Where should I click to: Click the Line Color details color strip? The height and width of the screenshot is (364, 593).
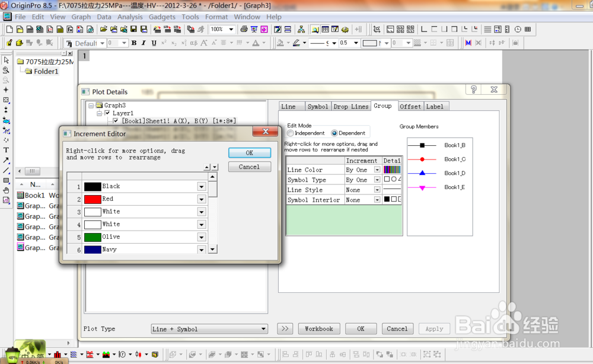click(392, 170)
